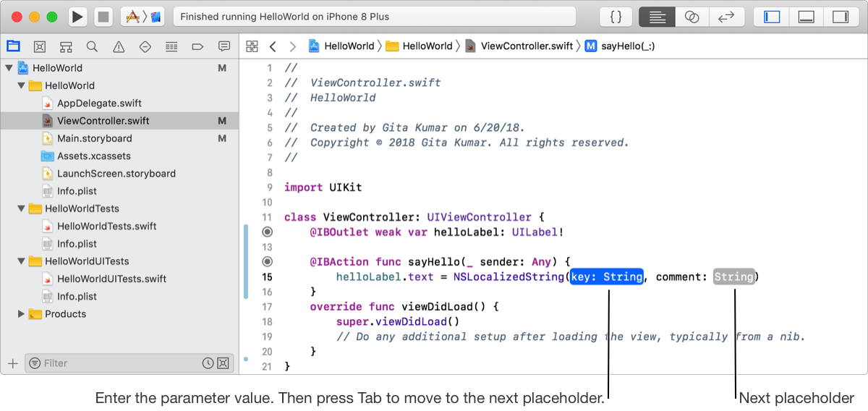
Task: Open the Find navigator magnifier icon
Action: tap(92, 46)
